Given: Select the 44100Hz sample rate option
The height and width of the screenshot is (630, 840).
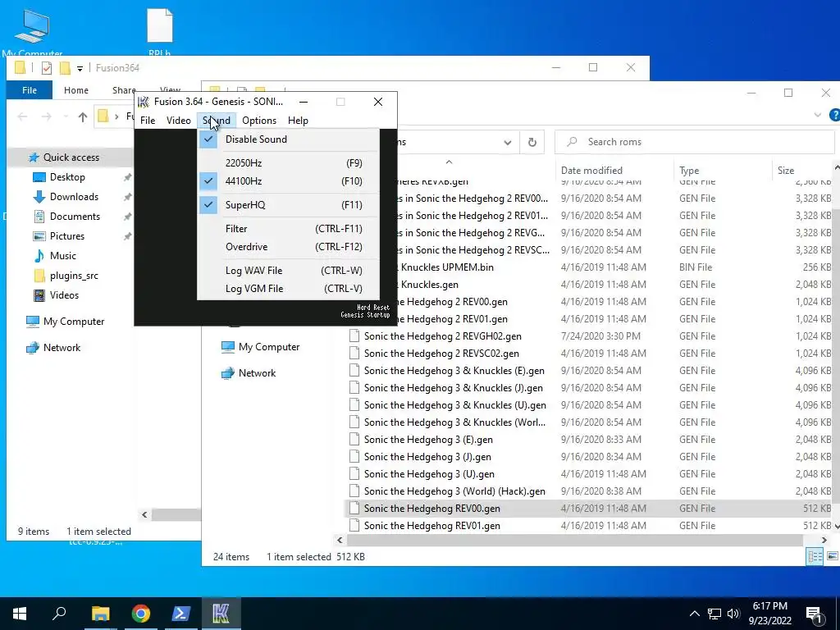Looking at the screenshot, I should click(288, 181).
